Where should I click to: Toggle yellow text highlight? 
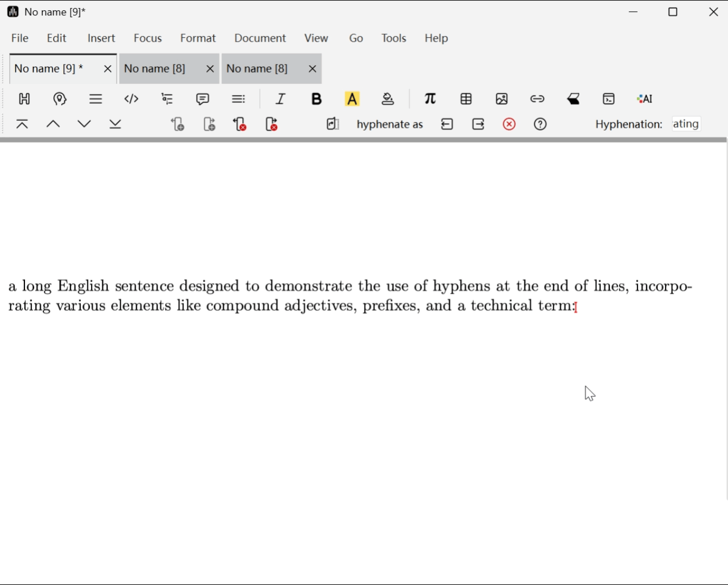(353, 99)
